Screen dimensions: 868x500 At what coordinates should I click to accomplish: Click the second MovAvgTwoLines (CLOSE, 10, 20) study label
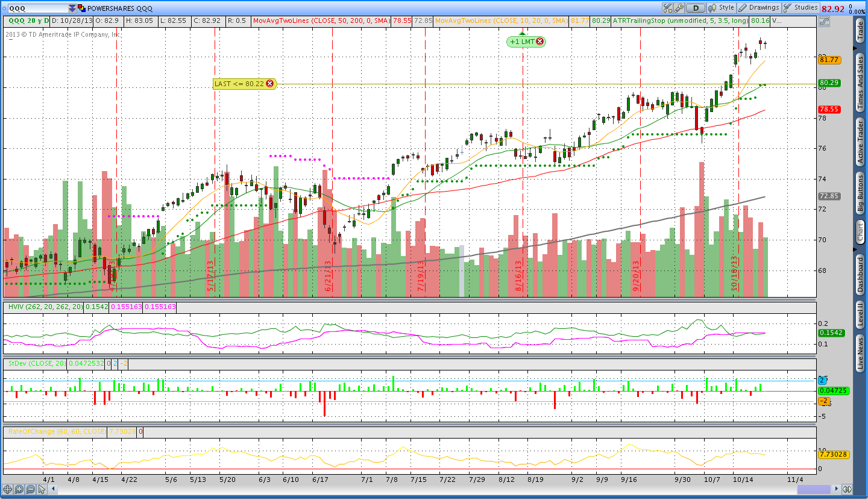[501, 20]
